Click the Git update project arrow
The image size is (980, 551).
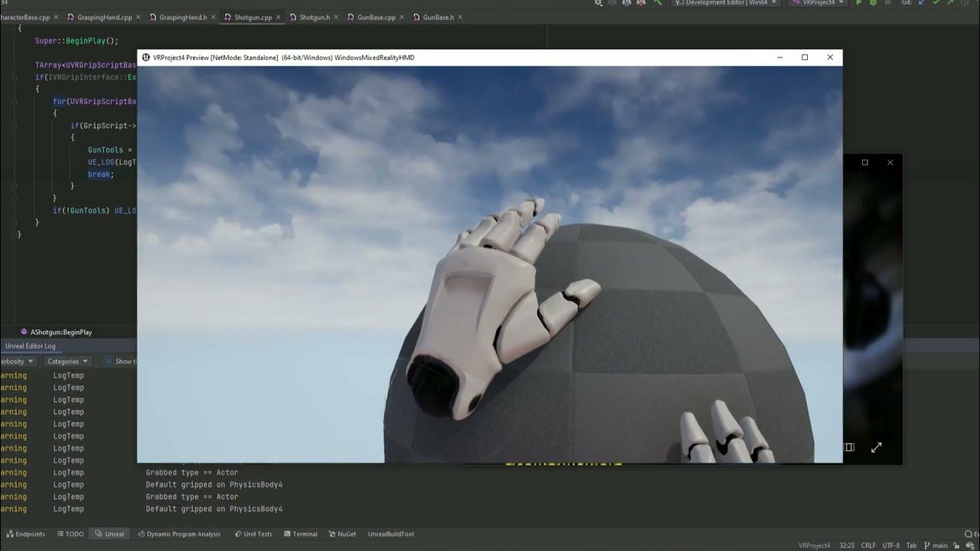click(x=922, y=3)
